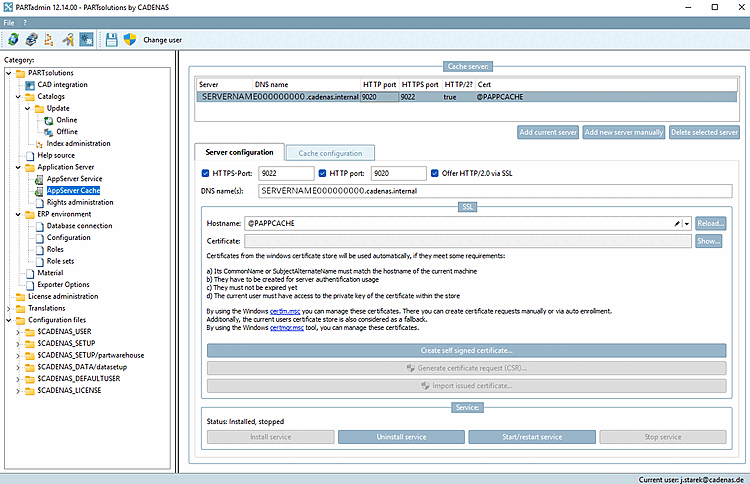The width and height of the screenshot is (750, 484).
Task: Click the CAD integration tree icon
Action: 30,85
